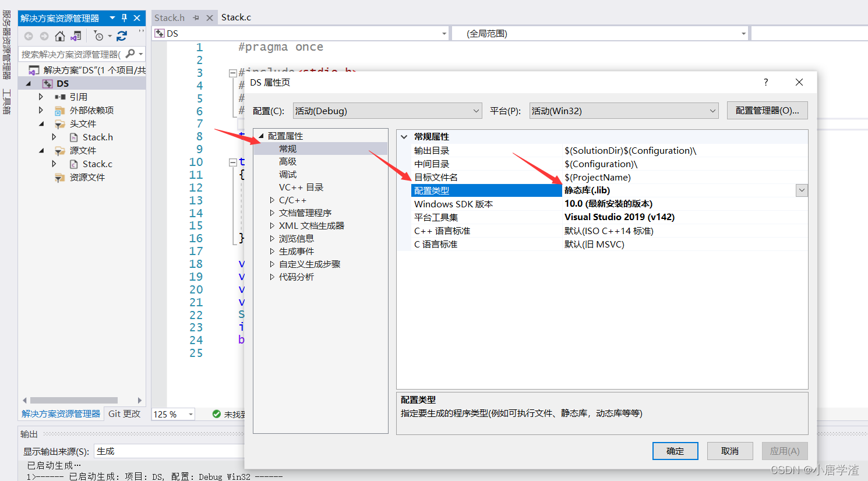Switch to Git 更改 tab

[x=125, y=413]
